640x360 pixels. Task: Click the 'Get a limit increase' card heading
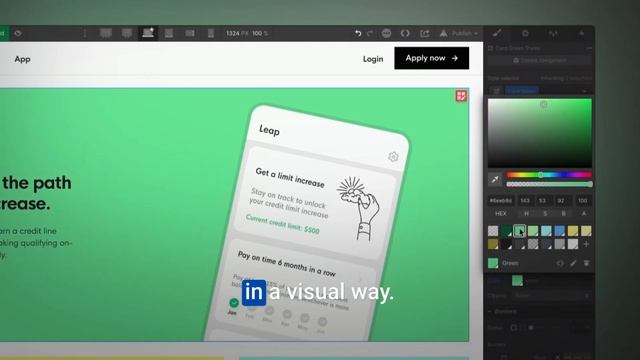point(290,178)
